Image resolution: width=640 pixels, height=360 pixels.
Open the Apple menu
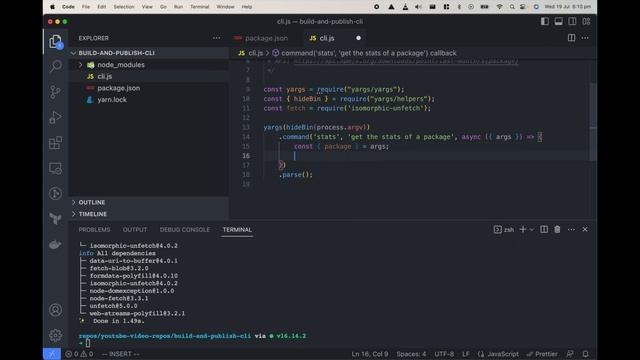click(52, 7)
